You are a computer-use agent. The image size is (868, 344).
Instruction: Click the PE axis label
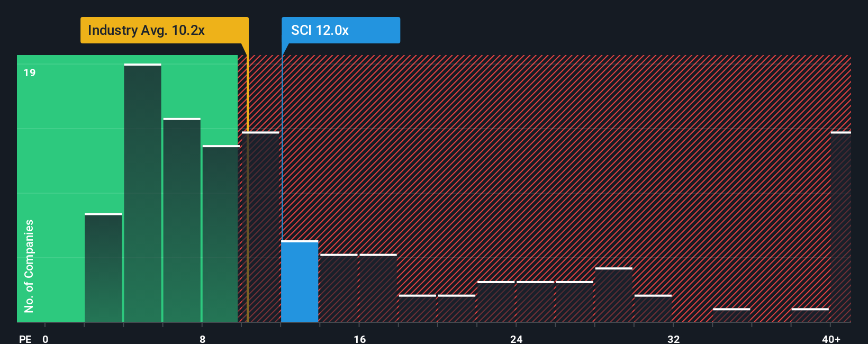(25, 339)
